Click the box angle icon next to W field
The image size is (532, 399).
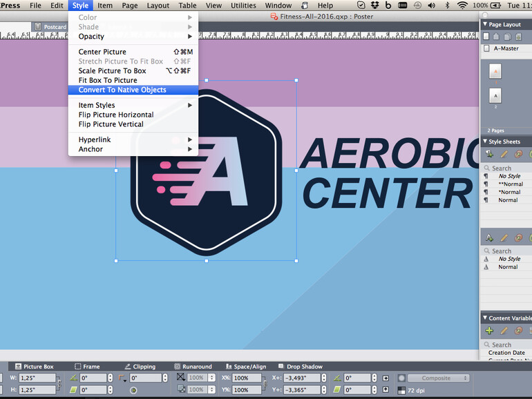point(73,378)
